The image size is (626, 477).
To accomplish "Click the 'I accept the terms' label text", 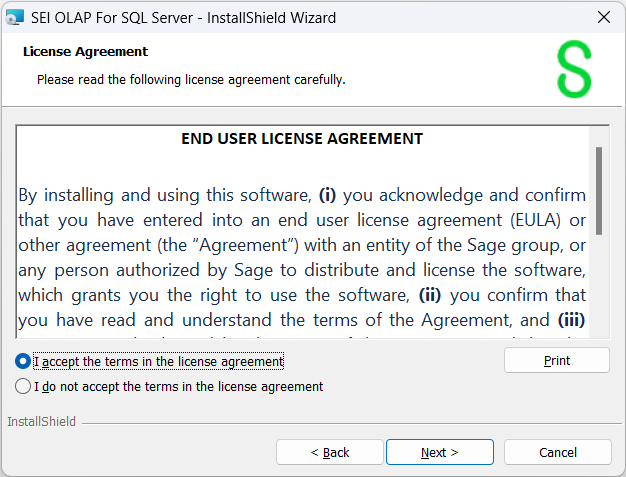I will [158, 361].
